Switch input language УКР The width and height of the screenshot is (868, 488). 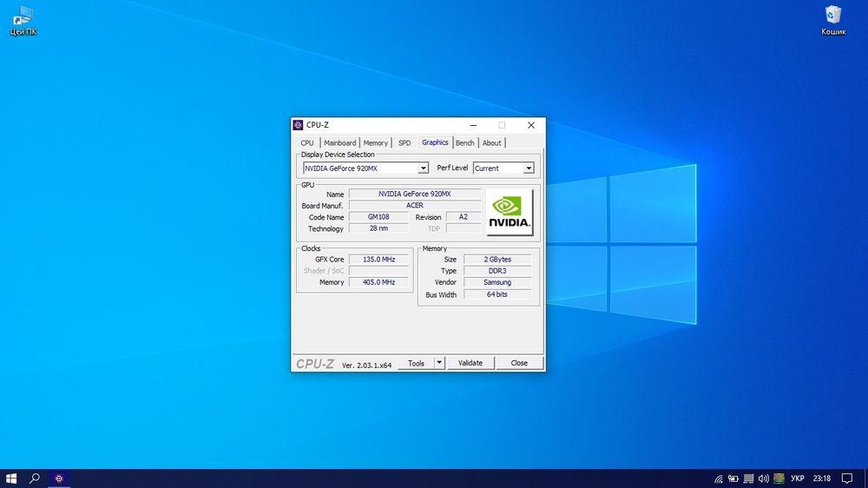[798, 478]
